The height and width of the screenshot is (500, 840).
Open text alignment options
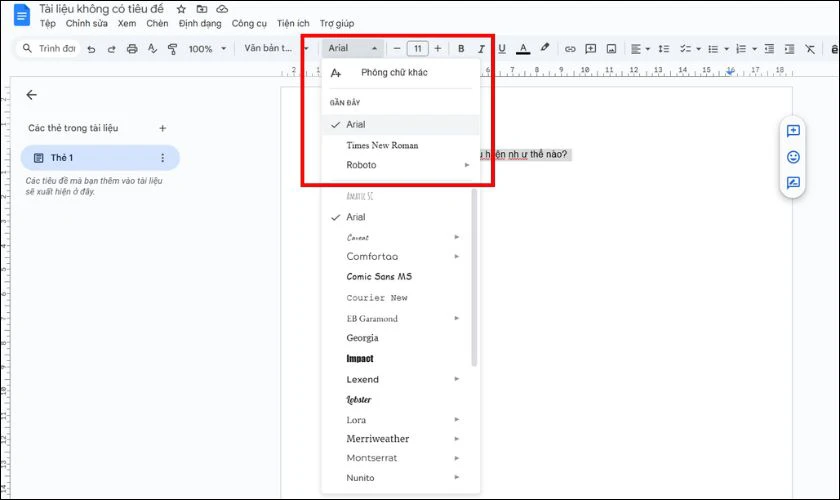(x=640, y=49)
